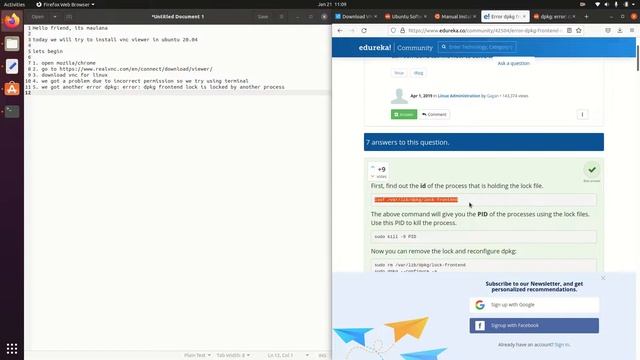
Task: Click the Open button in Text Editor
Action: point(38,17)
